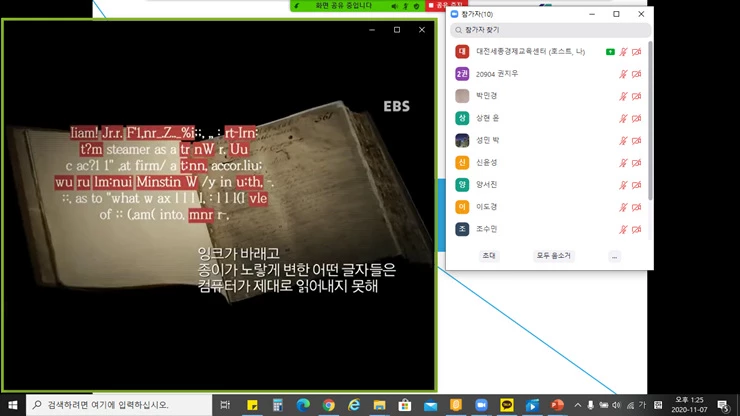The height and width of the screenshot is (416, 740).
Task: Open Google Chrome from the taskbar
Action: (328, 405)
